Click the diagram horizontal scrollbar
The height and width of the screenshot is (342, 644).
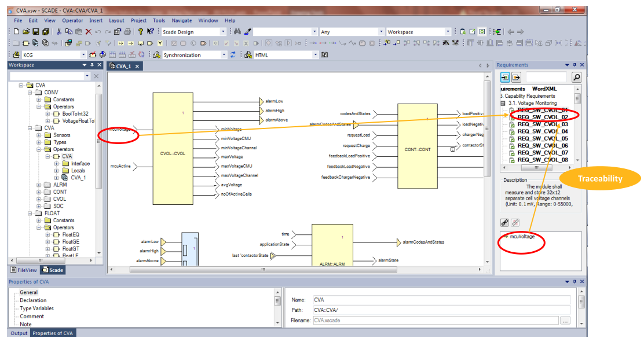pyautogui.click(x=264, y=269)
